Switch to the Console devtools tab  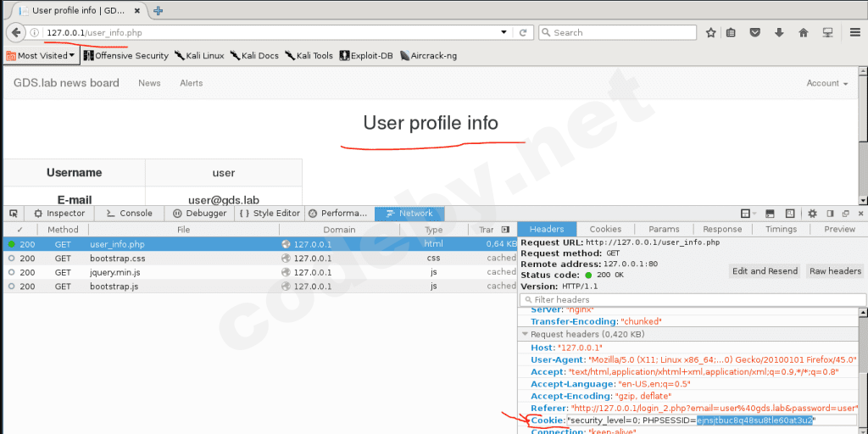129,213
